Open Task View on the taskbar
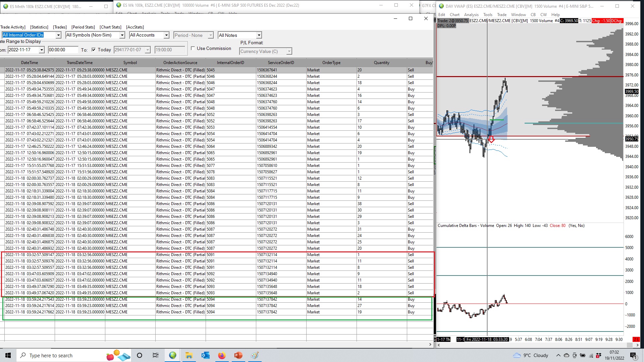The width and height of the screenshot is (644, 362). point(156,355)
